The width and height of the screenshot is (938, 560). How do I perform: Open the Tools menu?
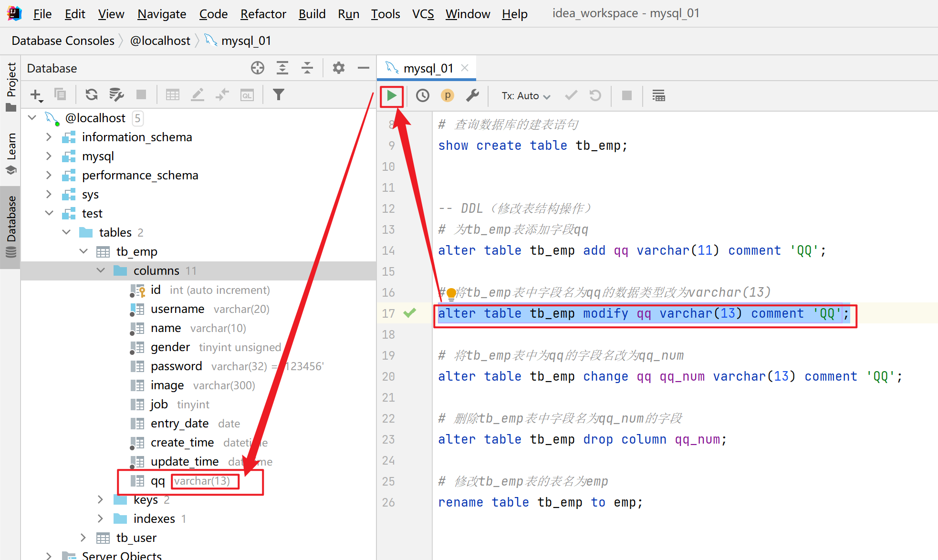point(386,14)
